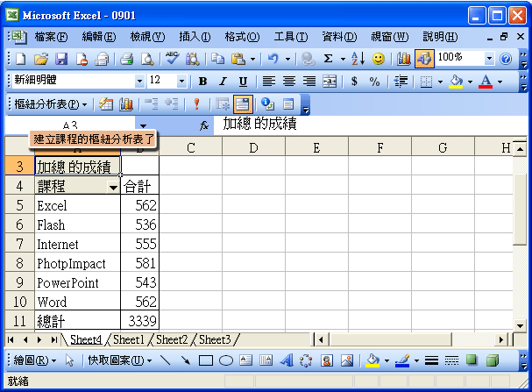Toggle underline formatting
The width and height of the screenshot is (532, 392).
(243, 81)
